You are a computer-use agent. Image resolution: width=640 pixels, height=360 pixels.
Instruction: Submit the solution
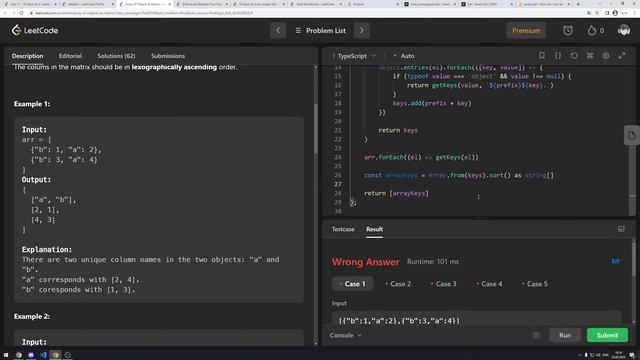[x=607, y=335]
